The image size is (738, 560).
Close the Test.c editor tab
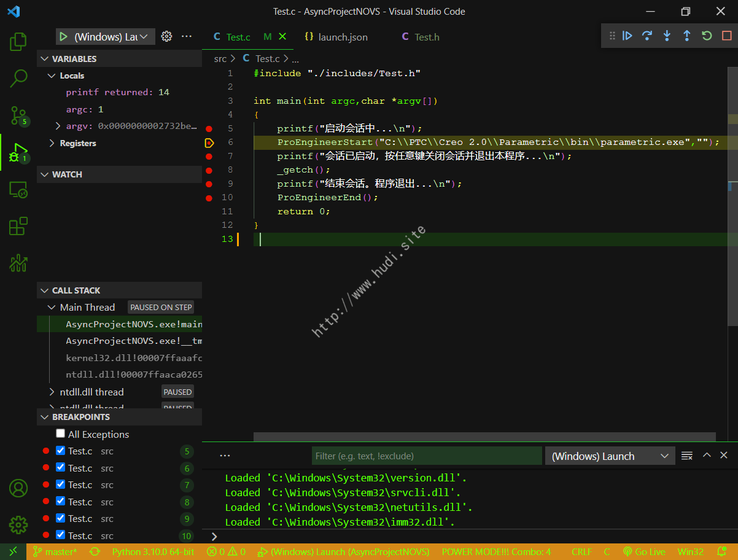[x=282, y=37]
